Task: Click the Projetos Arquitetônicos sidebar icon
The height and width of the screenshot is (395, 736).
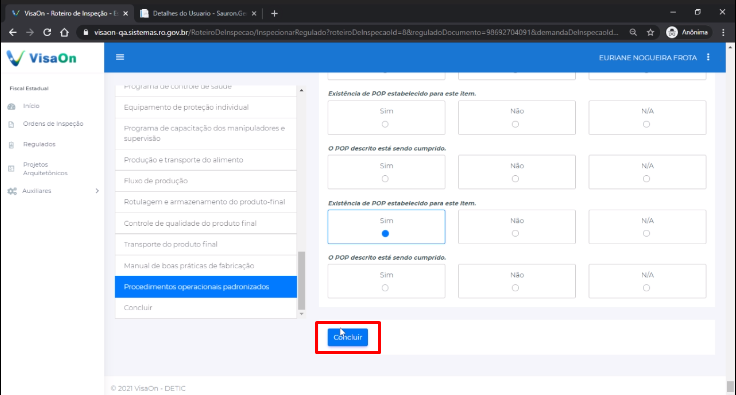Action: pyautogui.click(x=12, y=169)
